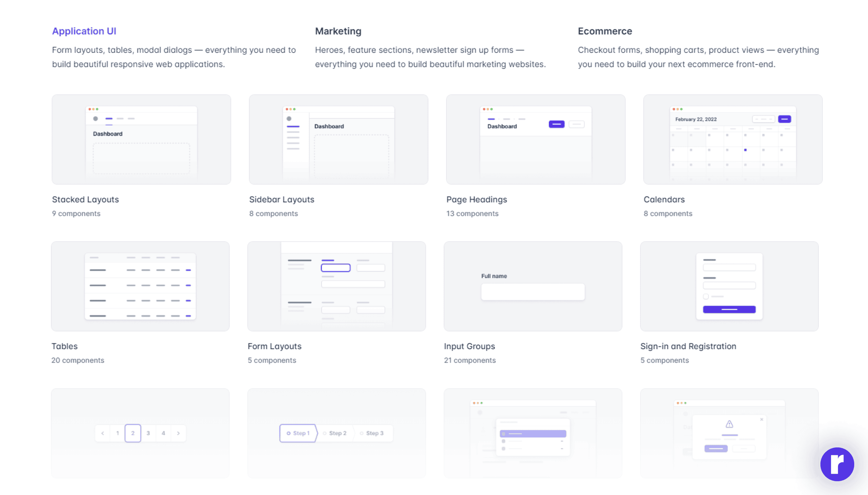Open the pagination preview card
This screenshot has height=495, width=868.
pos(140,433)
